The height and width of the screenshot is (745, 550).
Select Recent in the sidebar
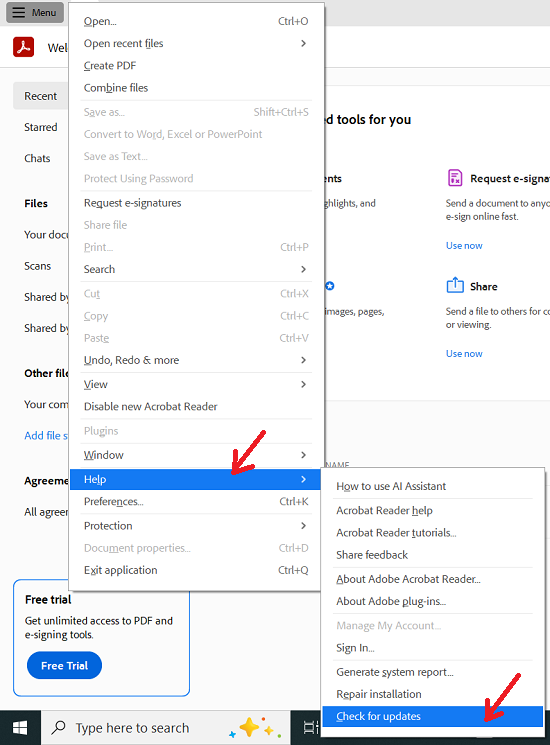[41, 96]
